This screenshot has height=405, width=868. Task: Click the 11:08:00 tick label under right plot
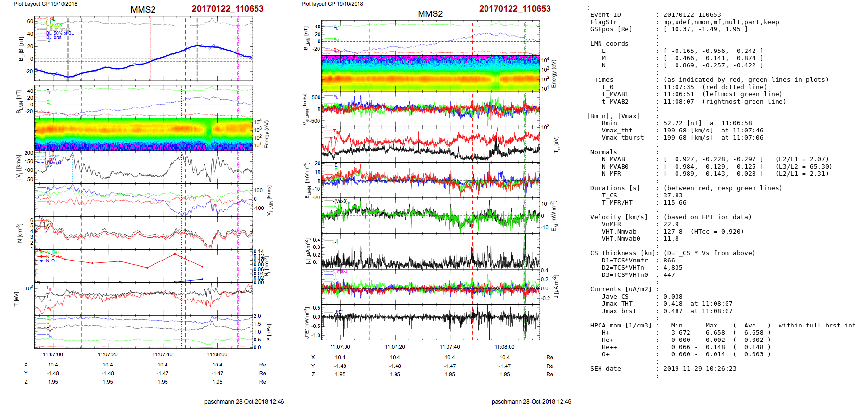coord(504,347)
